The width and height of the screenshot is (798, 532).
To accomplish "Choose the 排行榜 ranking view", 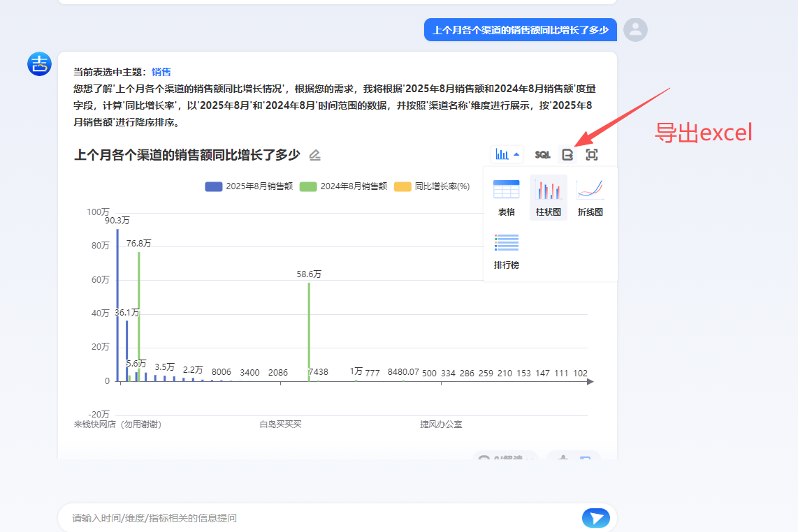I will (507, 251).
